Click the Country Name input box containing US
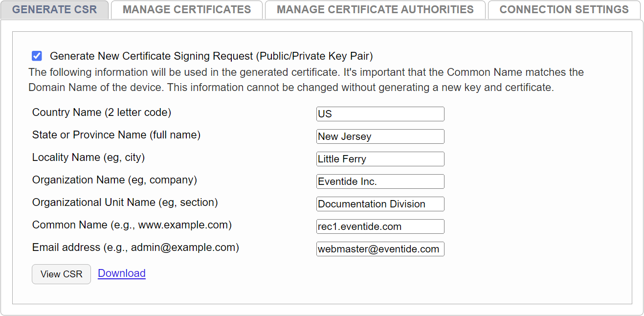 click(380, 114)
